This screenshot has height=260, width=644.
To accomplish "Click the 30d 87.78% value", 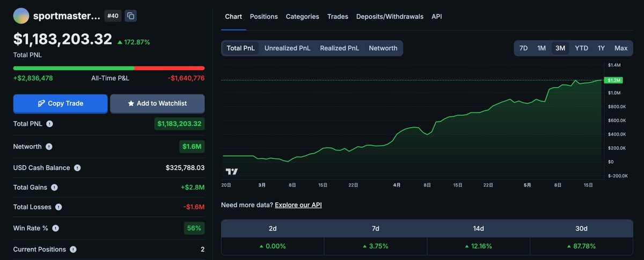I will tap(582, 246).
